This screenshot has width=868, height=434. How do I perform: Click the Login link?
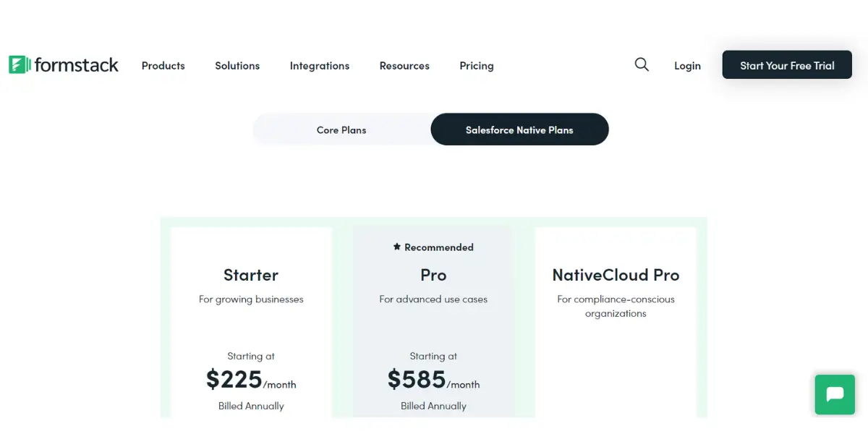point(687,66)
